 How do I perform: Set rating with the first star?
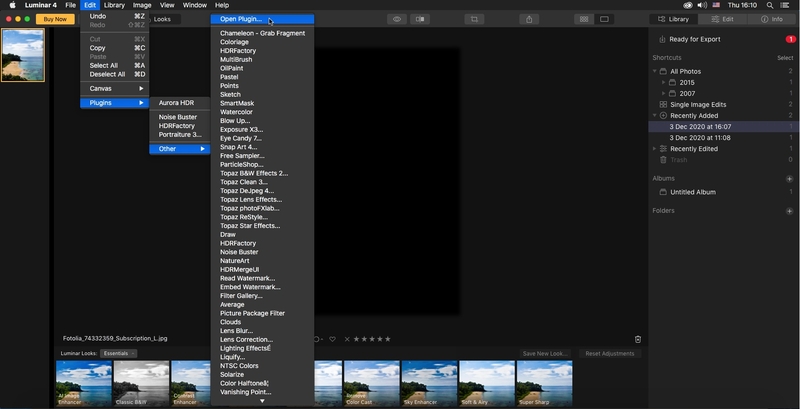356,339
